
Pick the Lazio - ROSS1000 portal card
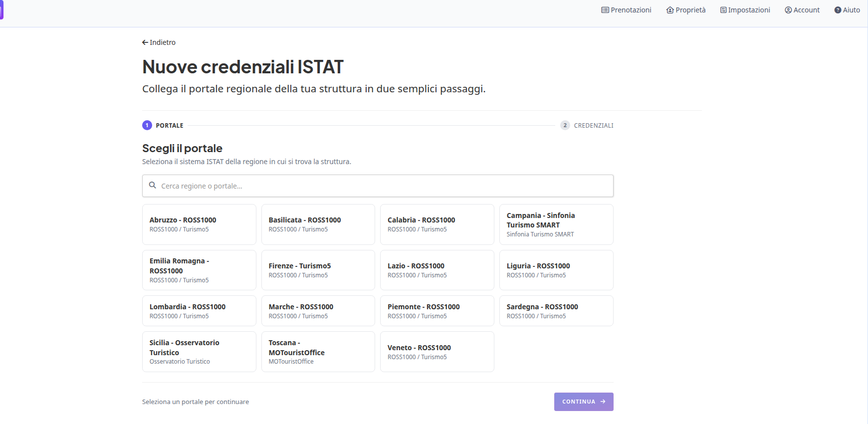pos(437,270)
